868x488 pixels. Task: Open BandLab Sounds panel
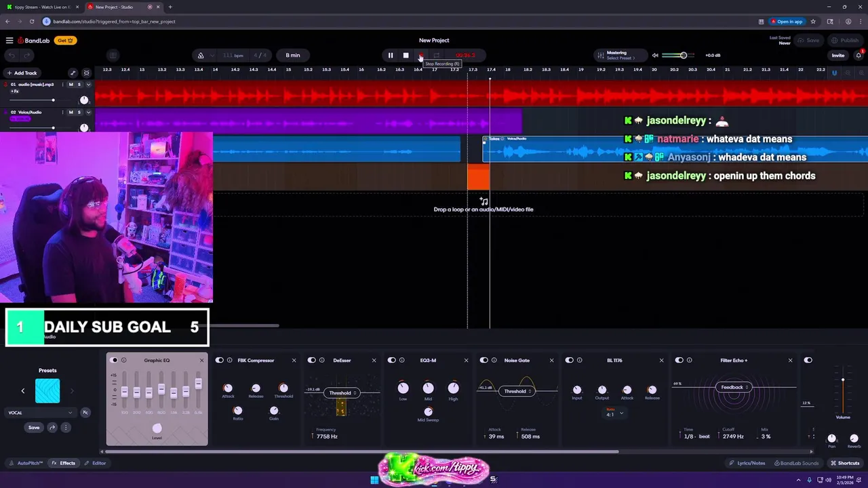[796, 463]
